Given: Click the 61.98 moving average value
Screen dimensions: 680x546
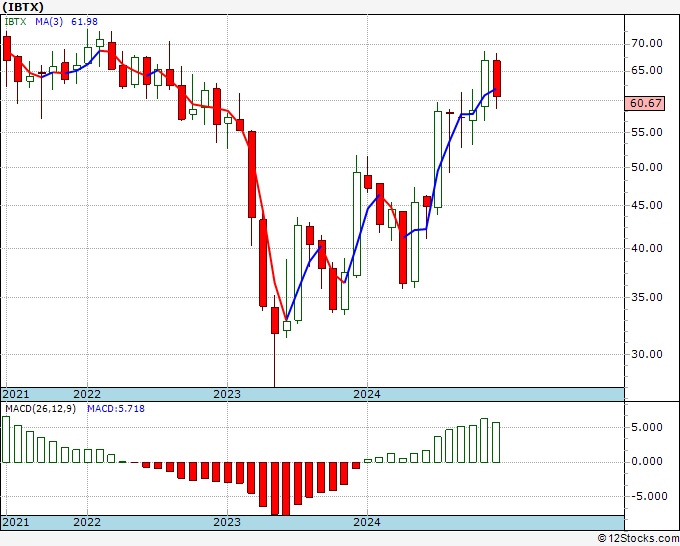Looking at the screenshot, I should 85,22.
